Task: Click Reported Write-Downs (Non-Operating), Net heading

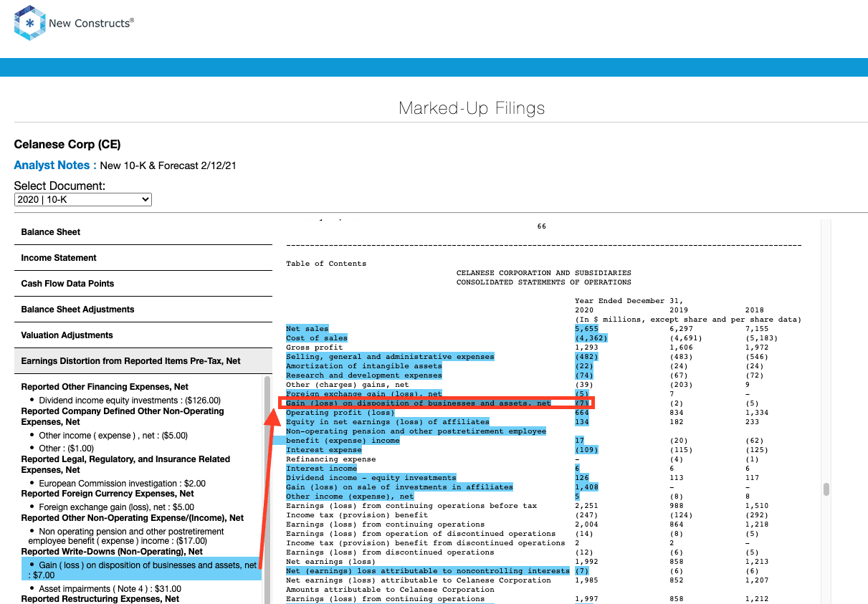Action: tap(112, 552)
